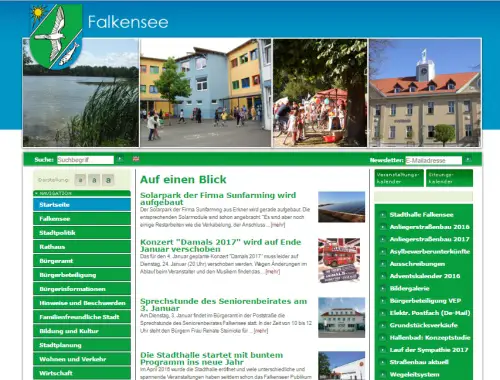500x380 pixels.
Task: Click the Falkensee coat of arms logo
Action: pyautogui.click(x=56, y=36)
